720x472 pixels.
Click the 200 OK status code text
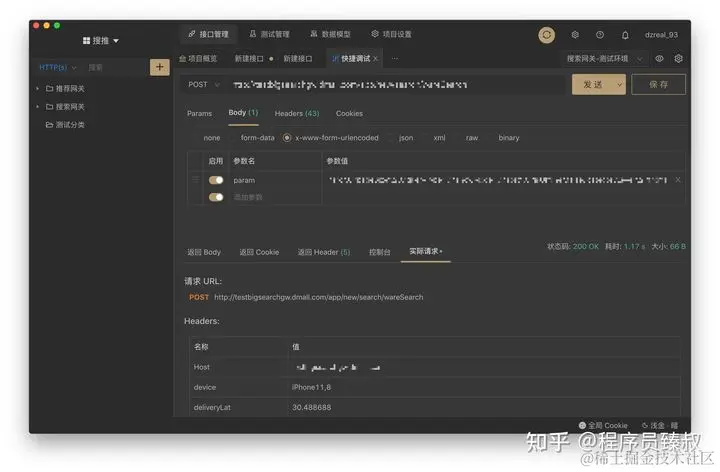click(586, 247)
